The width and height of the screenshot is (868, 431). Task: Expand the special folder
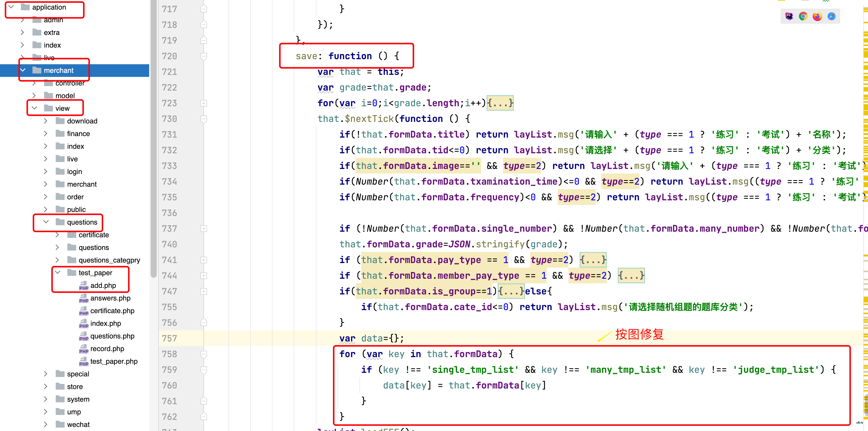[46, 374]
